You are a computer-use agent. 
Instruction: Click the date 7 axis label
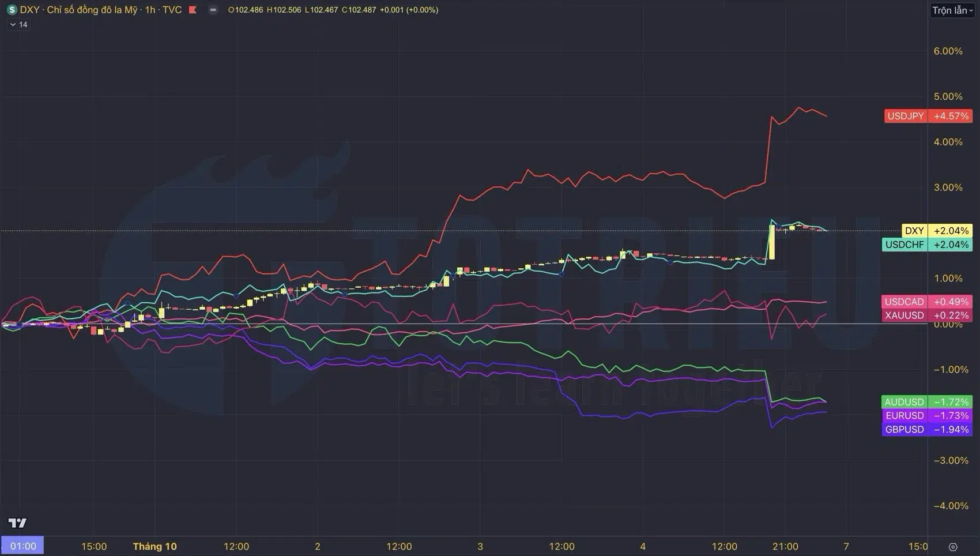846,546
